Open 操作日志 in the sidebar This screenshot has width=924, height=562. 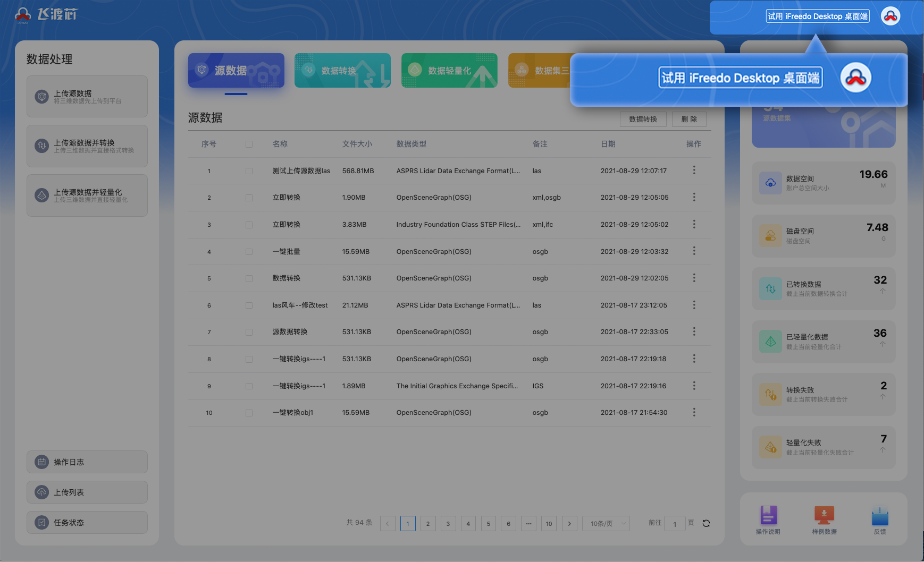pos(87,462)
